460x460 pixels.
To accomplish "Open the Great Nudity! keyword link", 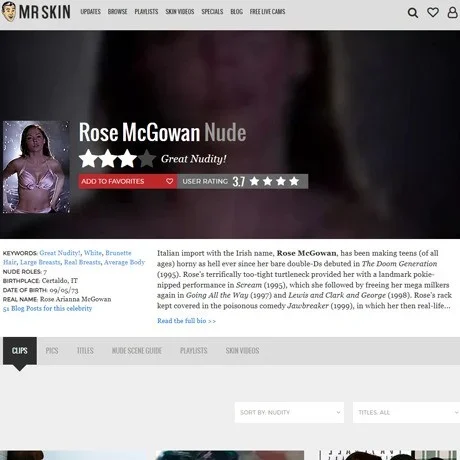I will click(60, 253).
